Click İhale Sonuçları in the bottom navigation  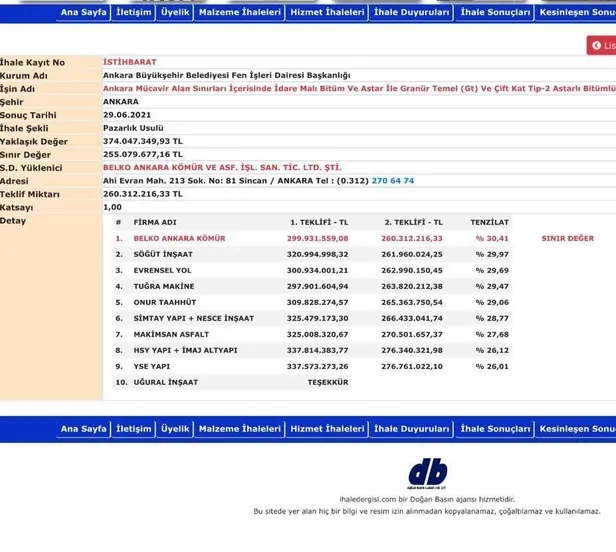tap(494, 429)
